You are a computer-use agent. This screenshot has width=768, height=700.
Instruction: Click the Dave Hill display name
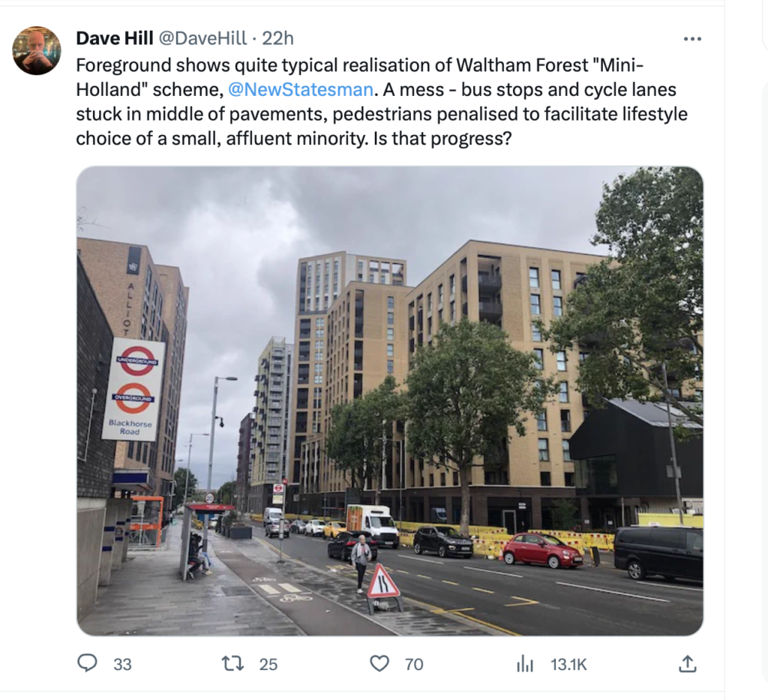pyautogui.click(x=115, y=38)
